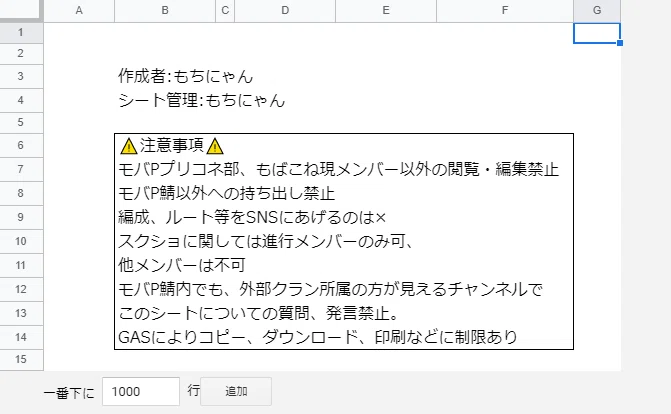Select column E header

[386, 11]
